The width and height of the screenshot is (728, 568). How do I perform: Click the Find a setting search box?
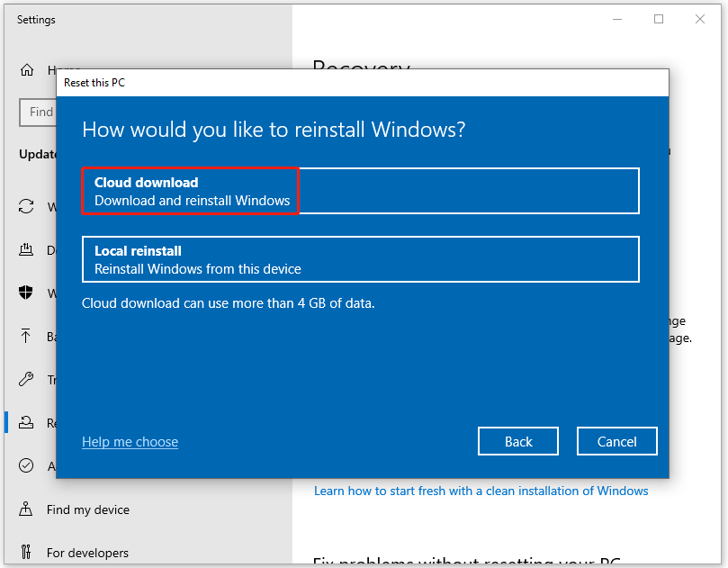pos(38,112)
